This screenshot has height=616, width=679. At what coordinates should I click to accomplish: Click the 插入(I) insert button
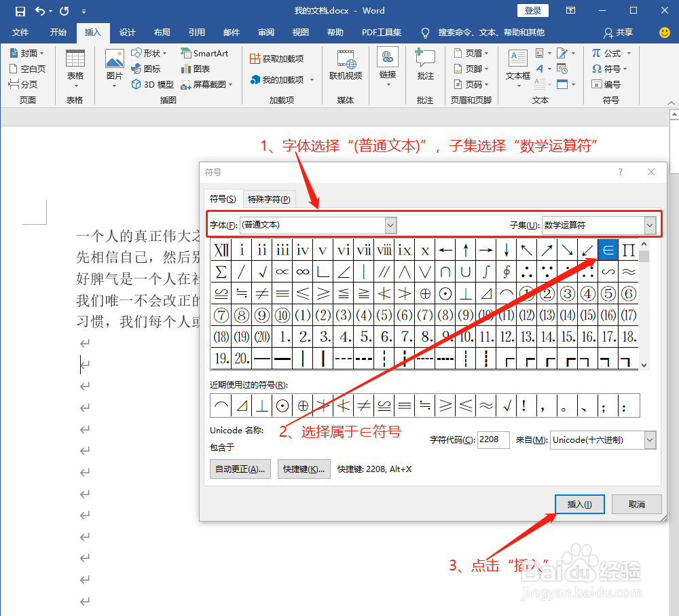(579, 504)
